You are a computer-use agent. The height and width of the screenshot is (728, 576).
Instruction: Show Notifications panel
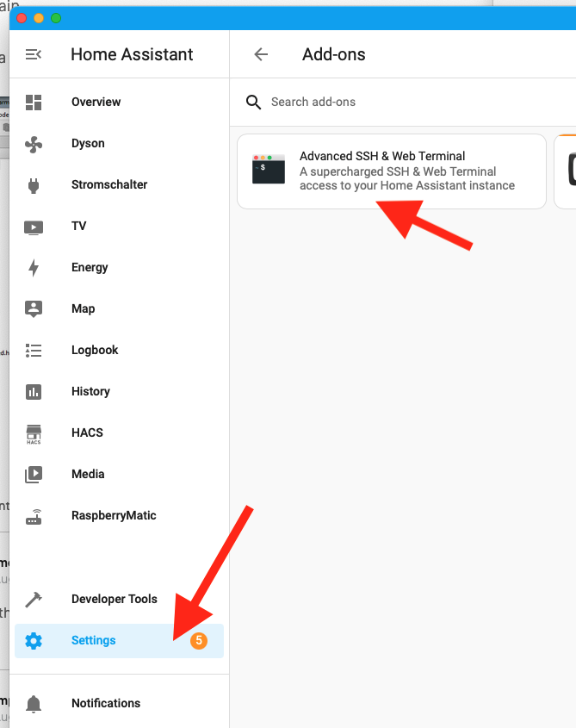(105, 703)
